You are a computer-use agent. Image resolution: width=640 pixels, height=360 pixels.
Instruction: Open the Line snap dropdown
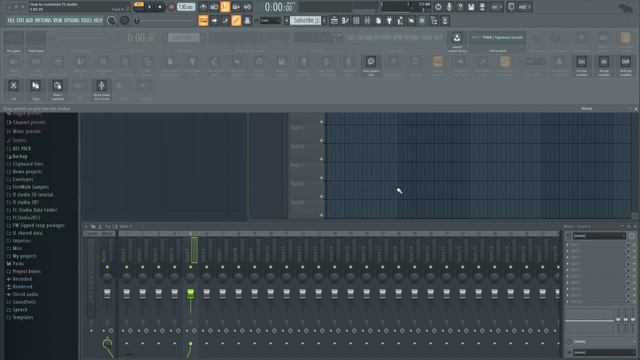tap(271, 20)
